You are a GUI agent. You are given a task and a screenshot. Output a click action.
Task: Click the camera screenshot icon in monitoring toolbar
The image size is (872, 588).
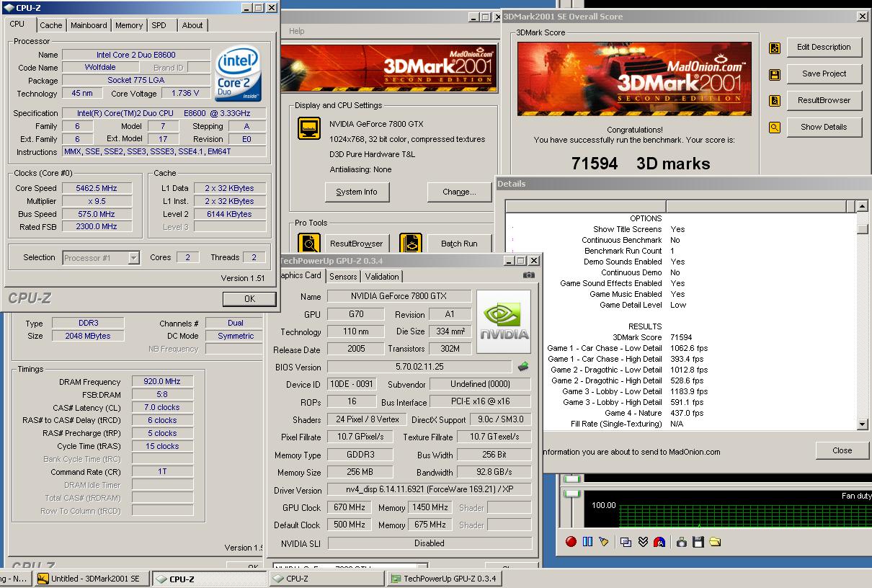click(681, 542)
